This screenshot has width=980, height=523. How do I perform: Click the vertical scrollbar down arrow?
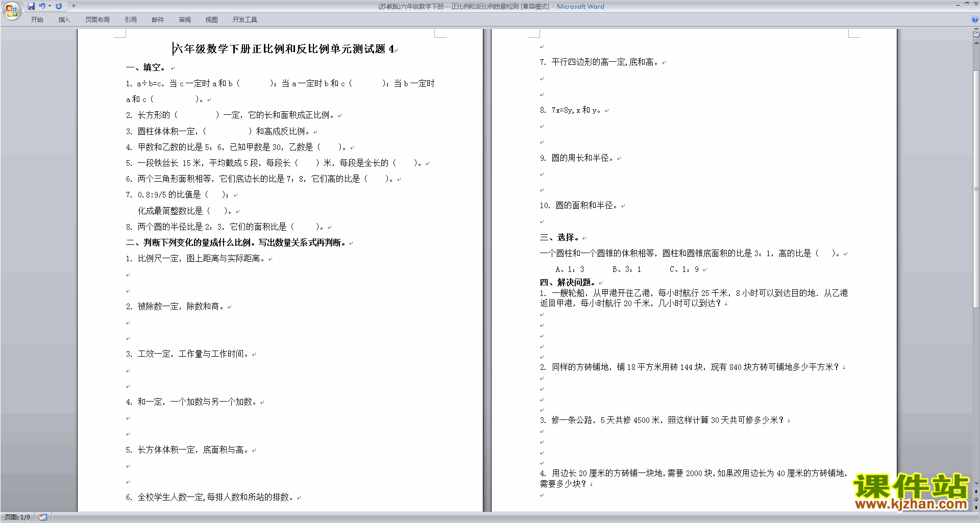click(x=976, y=483)
